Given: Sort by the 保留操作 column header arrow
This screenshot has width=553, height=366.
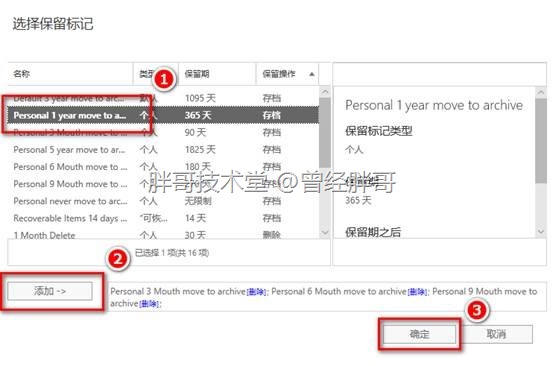Looking at the screenshot, I should 312,74.
